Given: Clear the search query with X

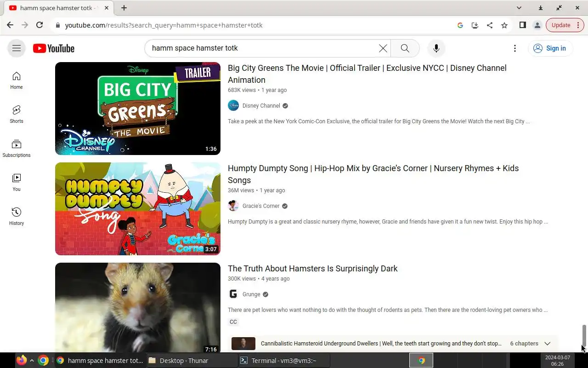Looking at the screenshot, I should click(x=383, y=48).
